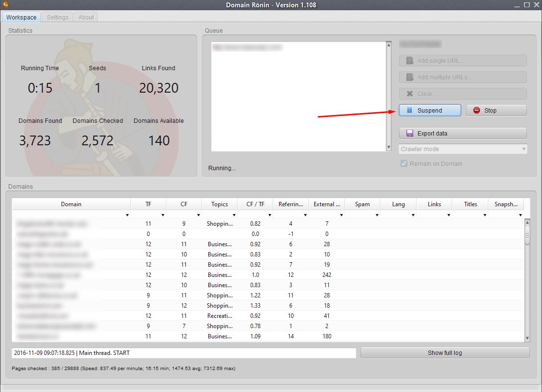Click the Domains table scroll up arrow
Viewport: 542px width, 392px height.
[x=527, y=222]
